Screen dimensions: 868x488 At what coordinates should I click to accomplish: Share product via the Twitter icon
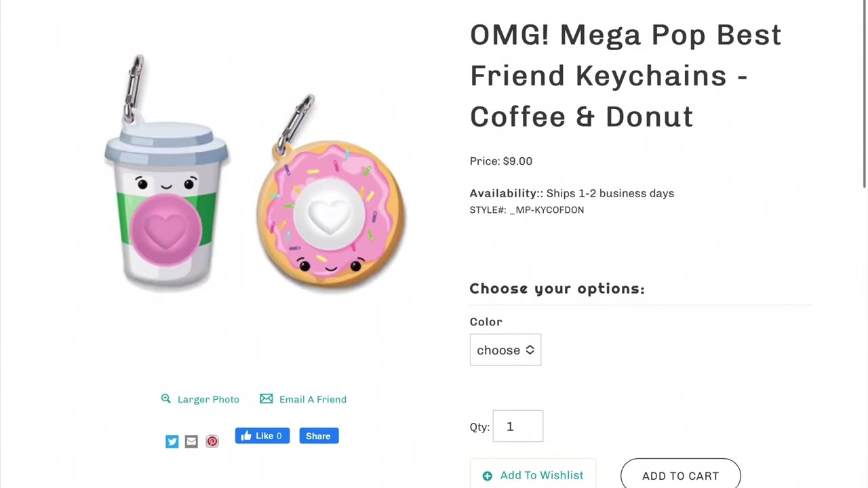(x=172, y=442)
